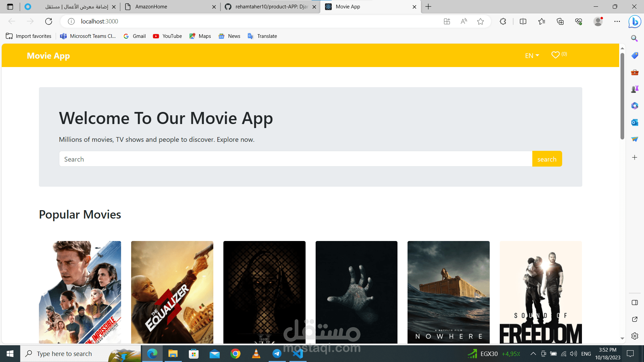644x362 pixels.
Task: Switch to the AmazonHome browser tab
Action: pos(169,7)
